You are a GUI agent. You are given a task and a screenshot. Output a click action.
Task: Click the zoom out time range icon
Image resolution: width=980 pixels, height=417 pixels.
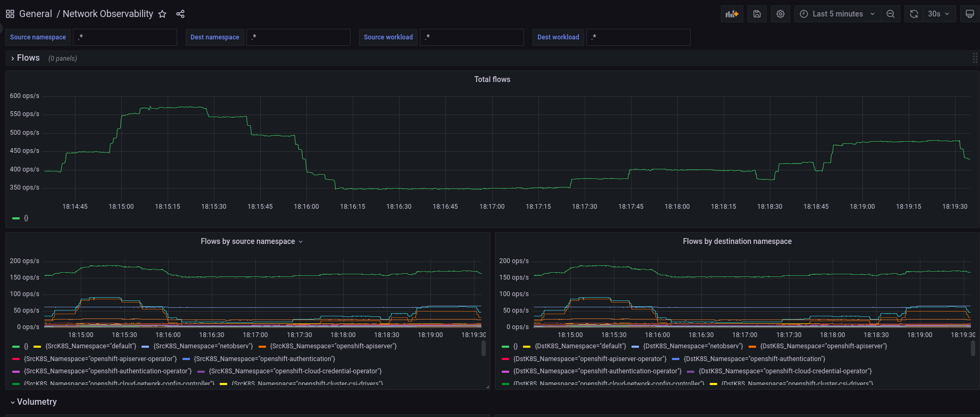point(891,14)
